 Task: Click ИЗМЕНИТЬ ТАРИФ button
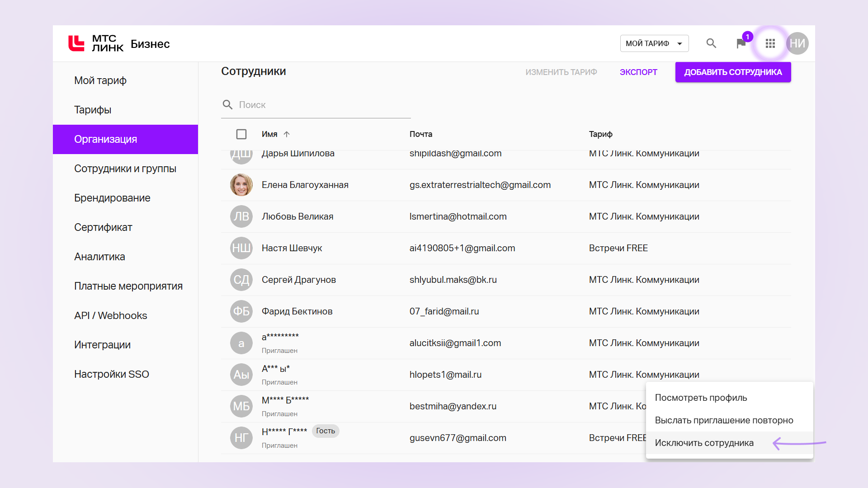pyautogui.click(x=561, y=72)
